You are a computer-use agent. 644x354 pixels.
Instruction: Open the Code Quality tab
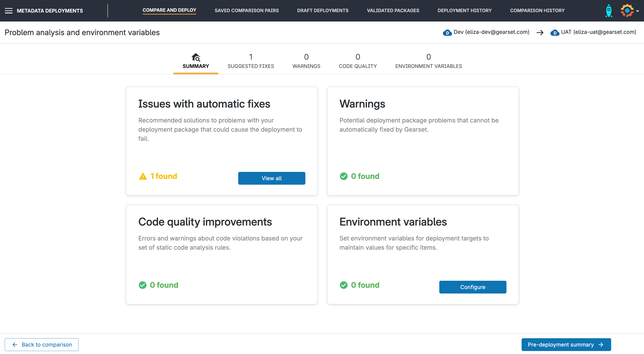(x=357, y=61)
